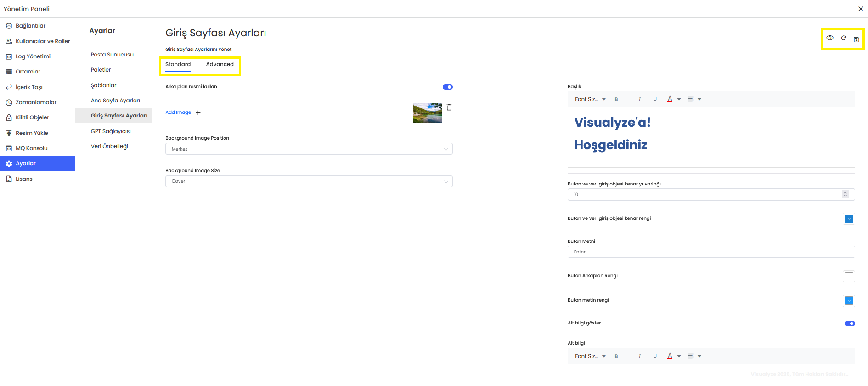This screenshot has height=386, width=868.
Task: Click the preview eye icon
Action: [x=830, y=38]
